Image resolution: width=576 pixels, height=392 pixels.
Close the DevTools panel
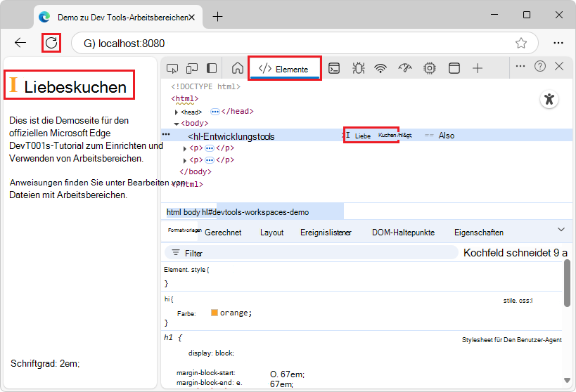coord(559,67)
